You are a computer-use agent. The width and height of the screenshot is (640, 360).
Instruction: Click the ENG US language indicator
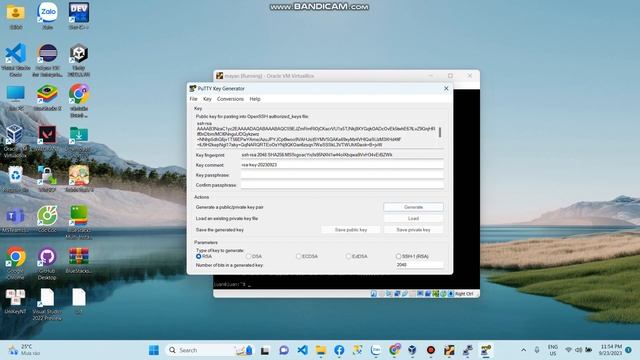coord(553,350)
